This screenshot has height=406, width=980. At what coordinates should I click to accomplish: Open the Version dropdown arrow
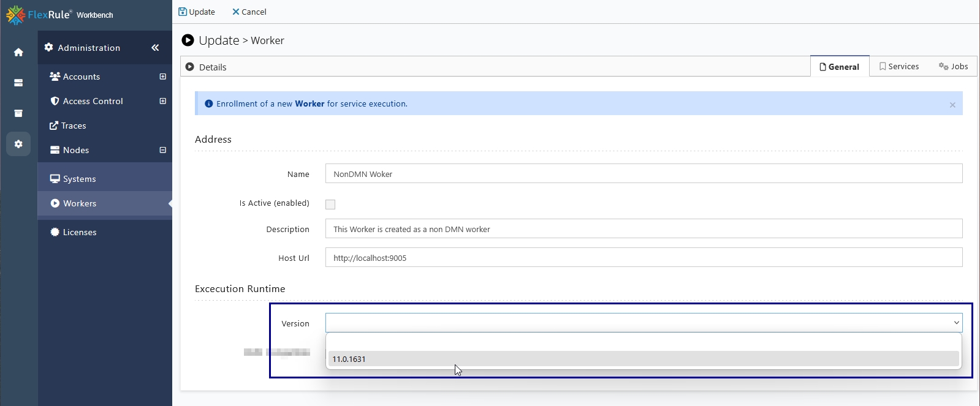(x=956, y=323)
